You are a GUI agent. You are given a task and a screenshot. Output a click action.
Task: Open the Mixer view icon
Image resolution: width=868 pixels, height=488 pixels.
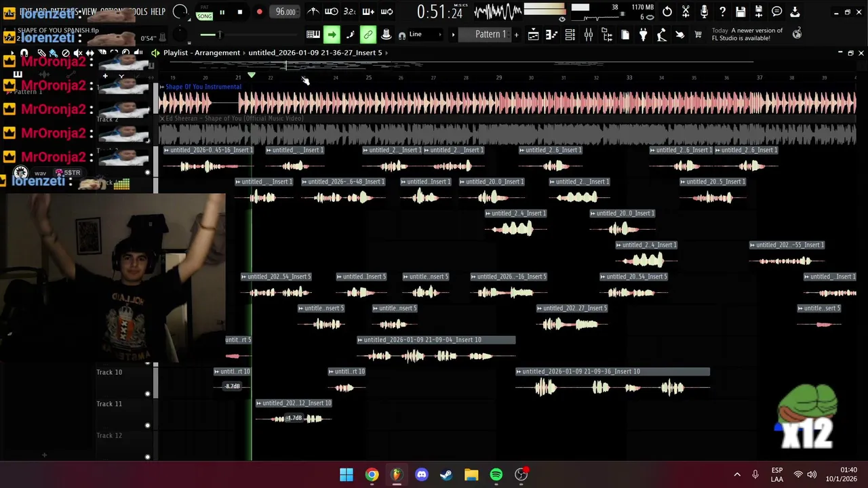tap(589, 35)
